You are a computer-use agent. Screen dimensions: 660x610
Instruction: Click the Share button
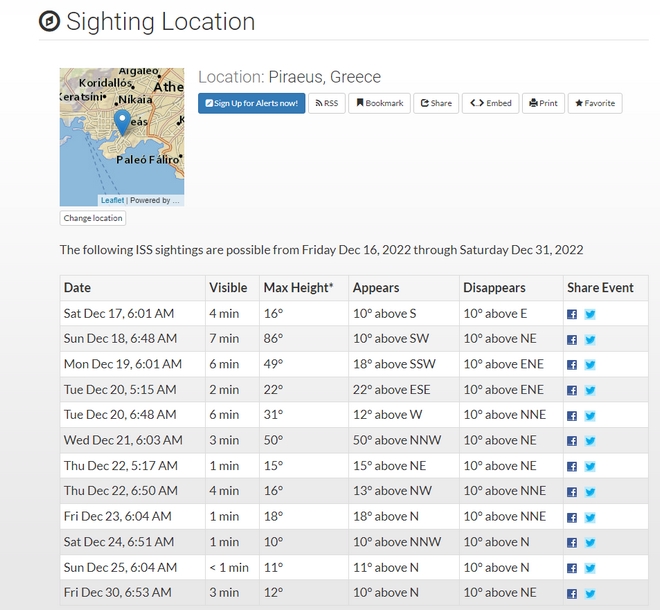click(436, 103)
